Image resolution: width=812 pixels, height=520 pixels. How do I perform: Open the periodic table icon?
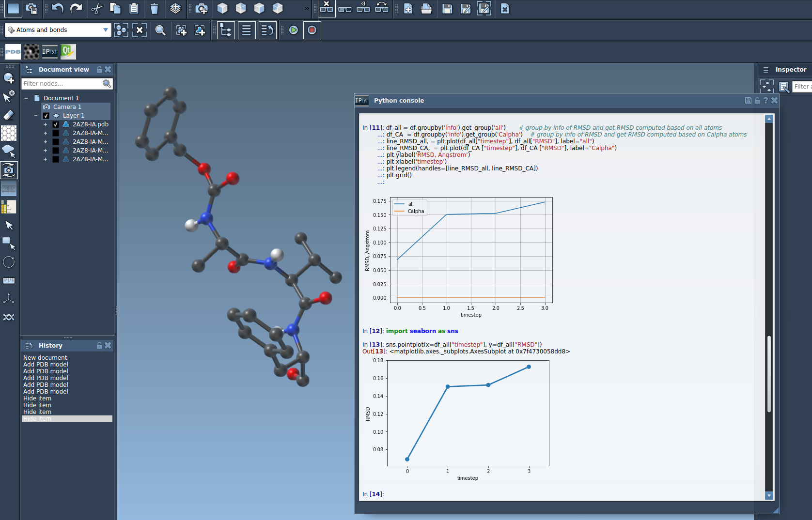pos(9,207)
